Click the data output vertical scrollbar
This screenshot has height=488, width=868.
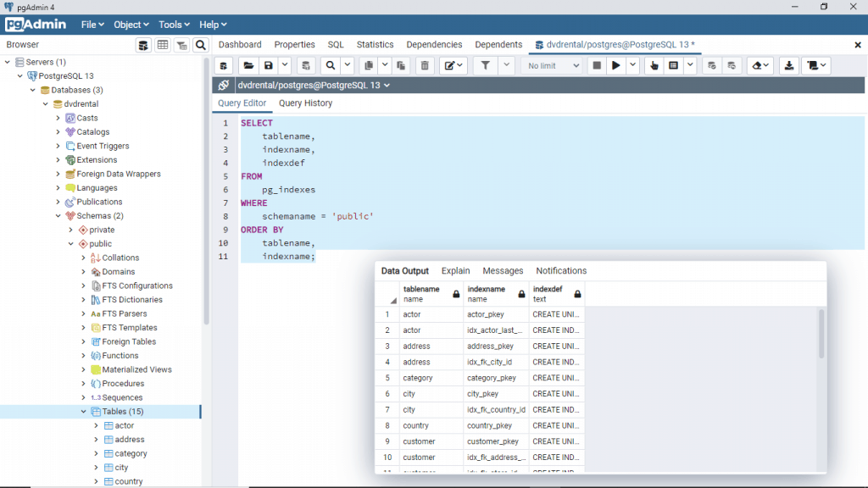(x=821, y=335)
